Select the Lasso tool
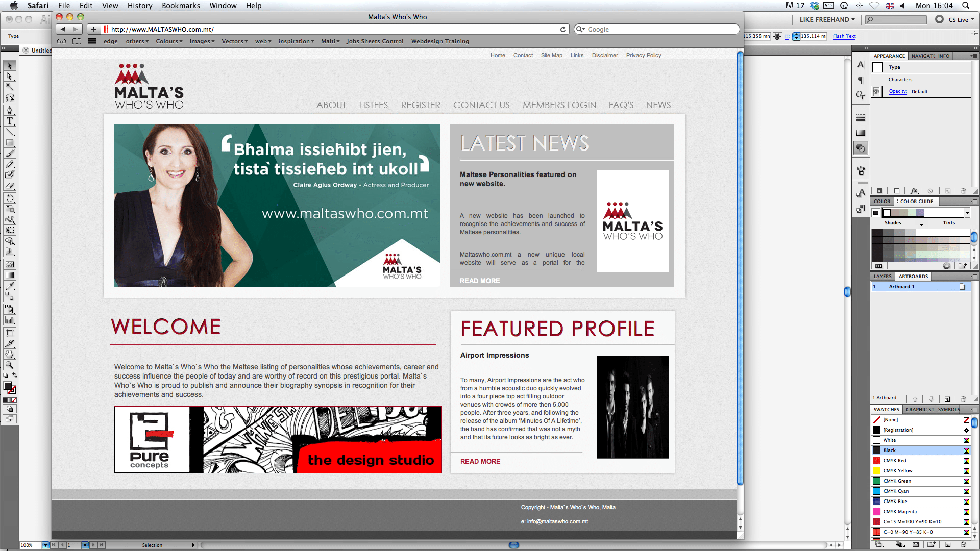 pyautogui.click(x=10, y=98)
